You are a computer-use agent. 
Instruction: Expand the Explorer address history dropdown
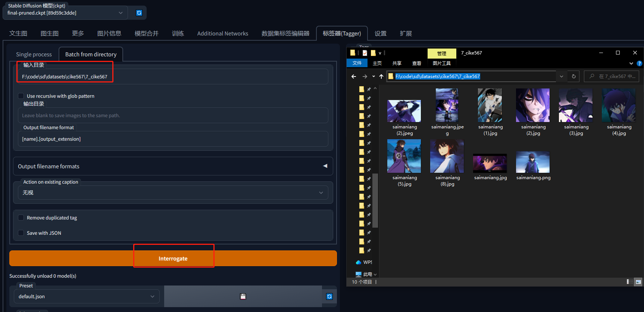tap(562, 77)
